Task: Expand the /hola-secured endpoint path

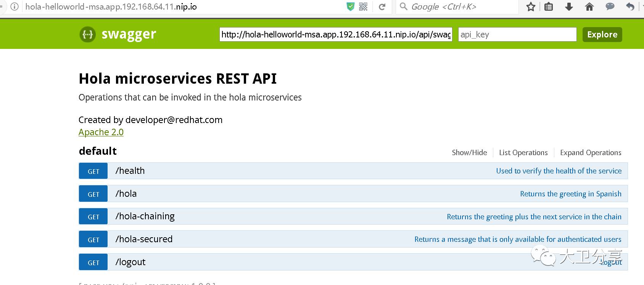Action: pos(144,239)
